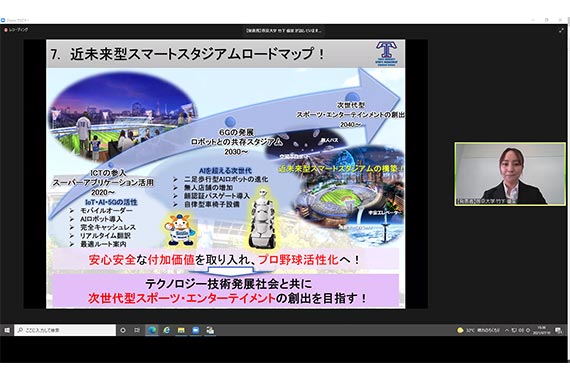
Task: Select the presenter's video thumbnail
Action: [x=510, y=174]
